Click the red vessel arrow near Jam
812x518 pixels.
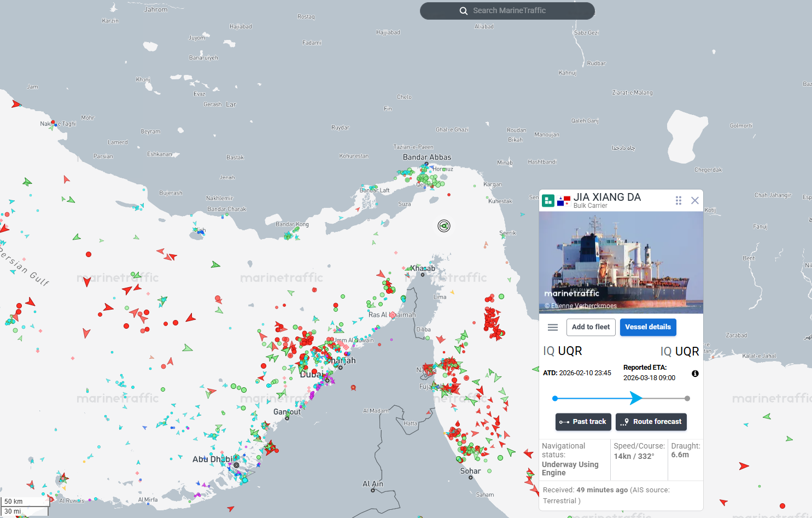(16, 104)
